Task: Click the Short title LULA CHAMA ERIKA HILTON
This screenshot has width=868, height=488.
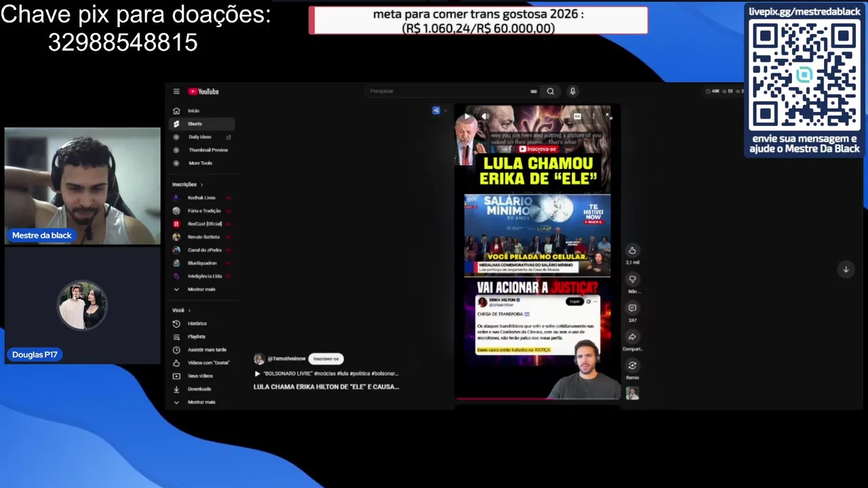Action: pos(326,387)
